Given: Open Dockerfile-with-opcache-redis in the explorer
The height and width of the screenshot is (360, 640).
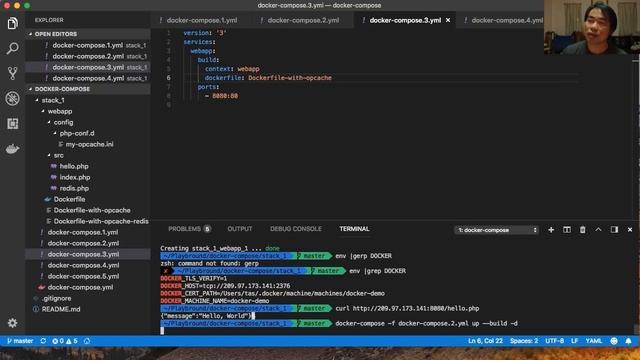Looking at the screenshot, I should click(101, 221).
